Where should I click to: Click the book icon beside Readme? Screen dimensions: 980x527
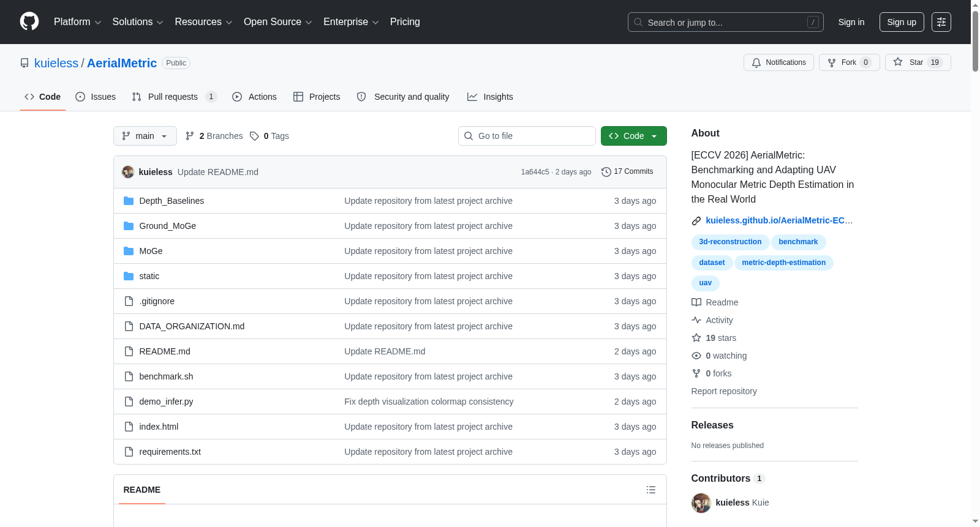point(696,302)
